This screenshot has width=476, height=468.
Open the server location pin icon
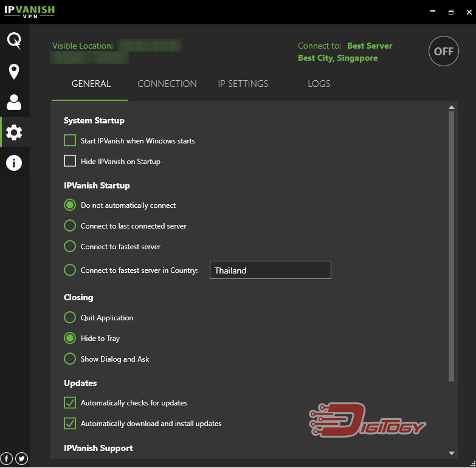(x=14, y=72)
